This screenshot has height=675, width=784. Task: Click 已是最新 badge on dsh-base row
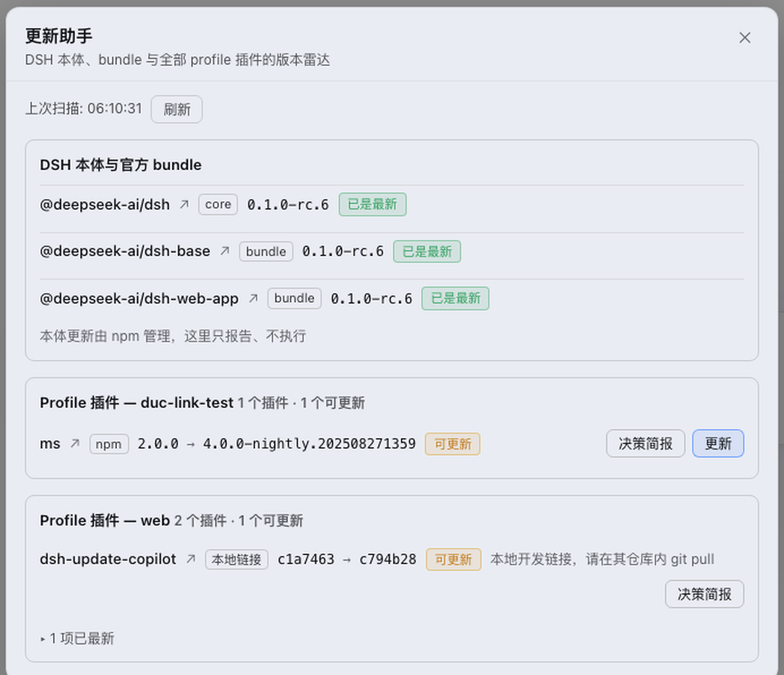[427, 251]
